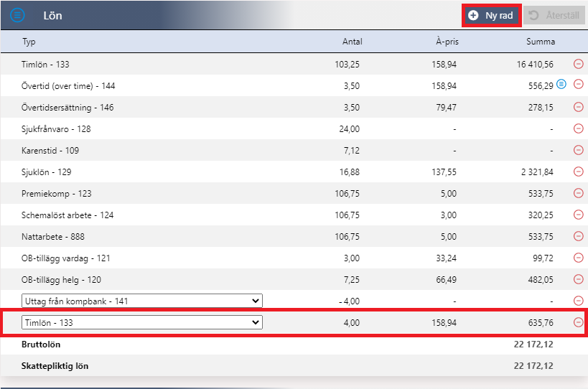
Task: Open the Uttag från kompbank - 141 dropdown
Action: (142, 301)
